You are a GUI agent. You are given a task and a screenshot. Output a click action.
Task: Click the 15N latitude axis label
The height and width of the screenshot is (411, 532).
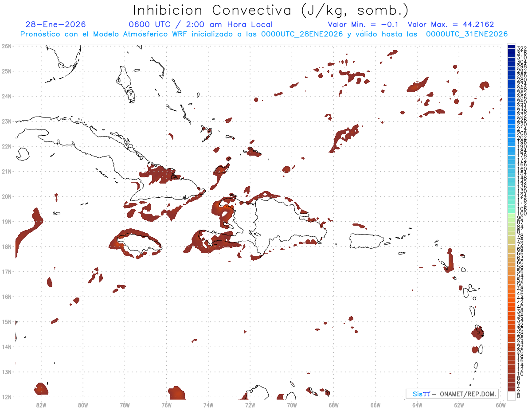click(7, 321)
